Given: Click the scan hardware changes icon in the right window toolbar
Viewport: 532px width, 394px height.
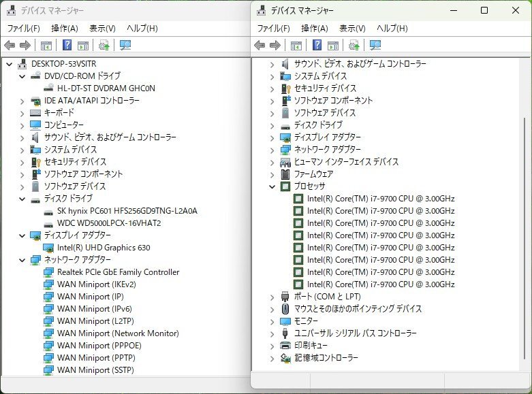Looking at the screenshot, I should pos(375,46).
